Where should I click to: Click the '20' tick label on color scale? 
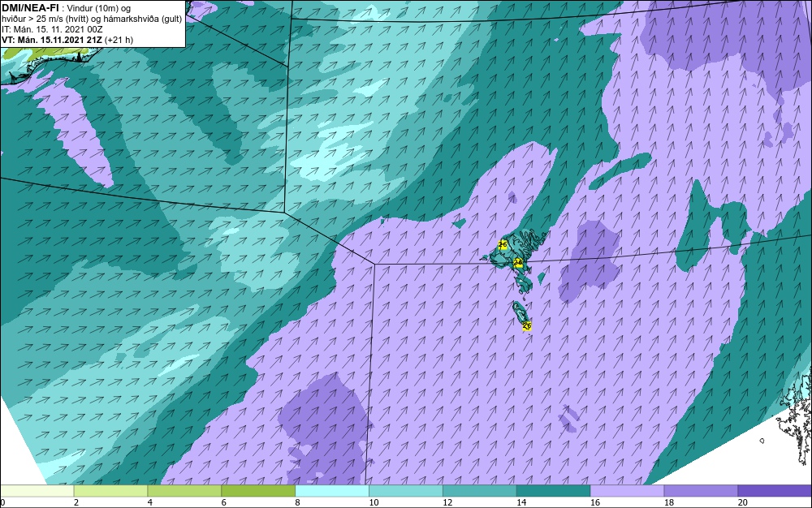(x=743, y=502)
